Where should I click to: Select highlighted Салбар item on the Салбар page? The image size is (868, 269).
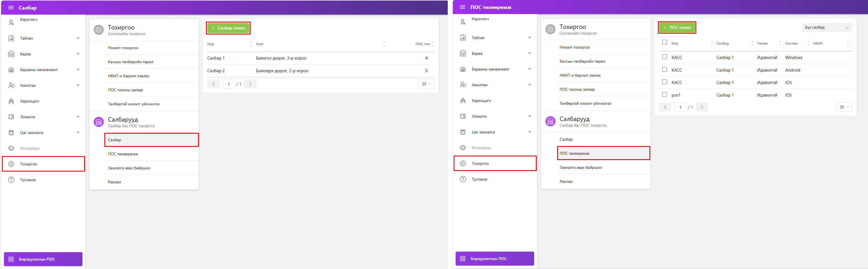click(x=151, y=140)
